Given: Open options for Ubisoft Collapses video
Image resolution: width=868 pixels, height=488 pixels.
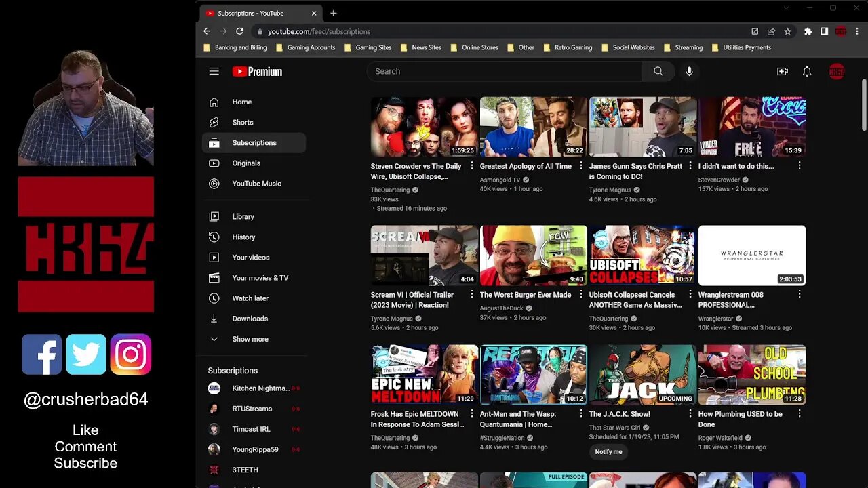Looking at the screenshot, I should pos(690,295).
